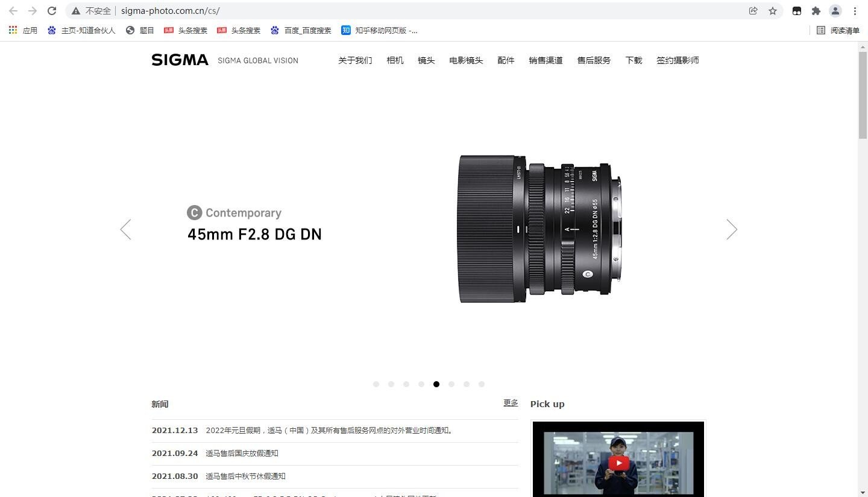Open the Chrome three-dot menu

click(855, 10)
